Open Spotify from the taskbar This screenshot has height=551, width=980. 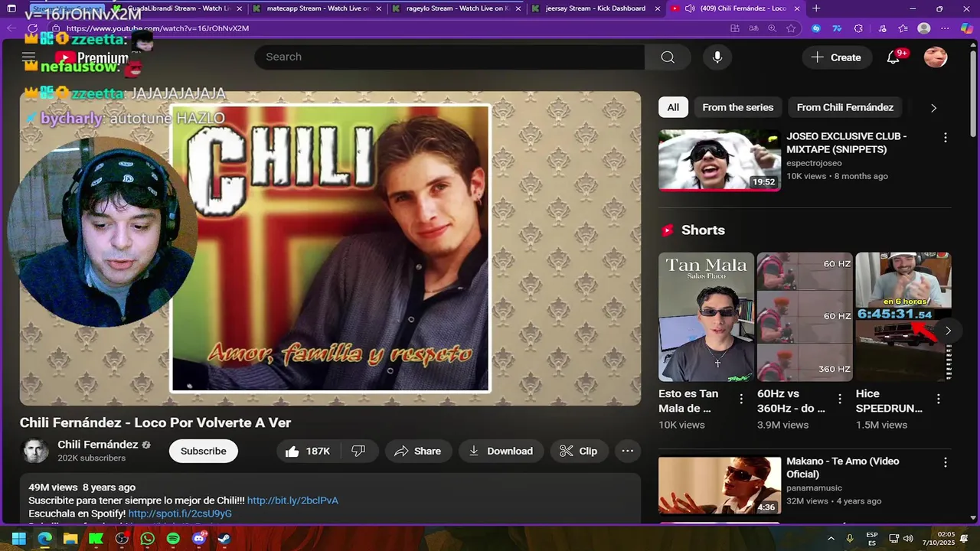[174, 539]
